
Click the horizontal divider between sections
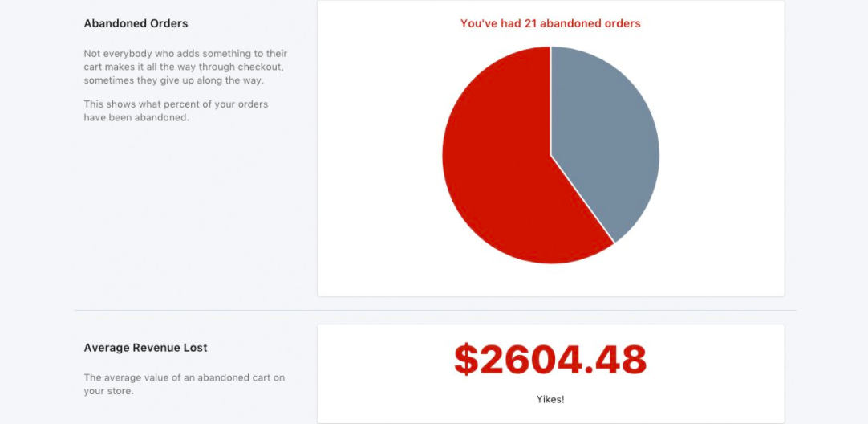click(435, 310)
